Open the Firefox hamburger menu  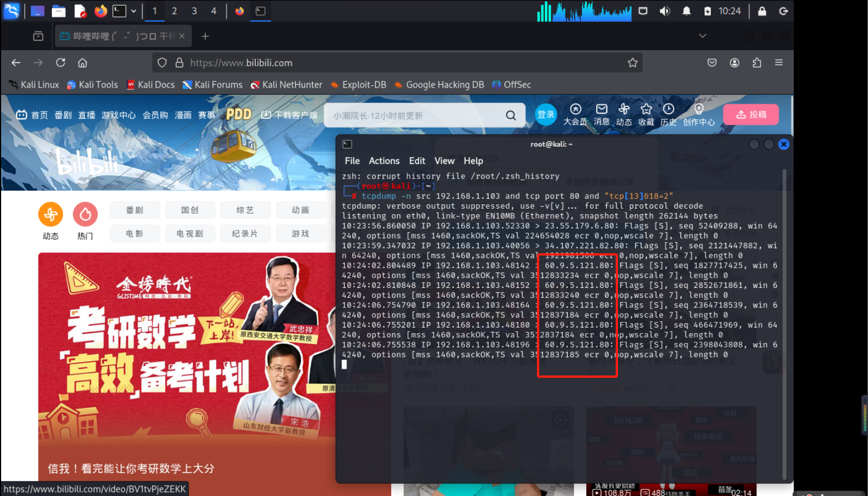tap(779, 62)
